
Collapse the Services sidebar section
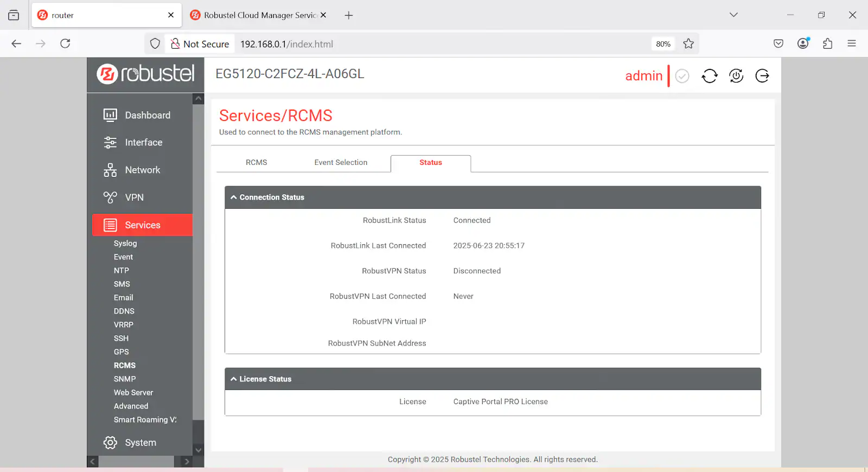coord(142,225)
